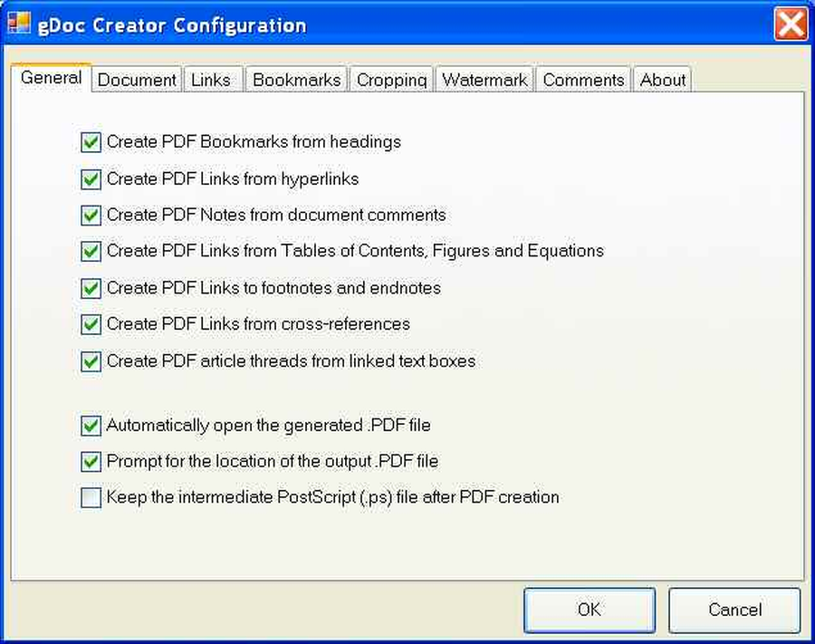Click the gDoc Creator title bar icon
This screenshot has height=644, width=815.
(19, 23)
